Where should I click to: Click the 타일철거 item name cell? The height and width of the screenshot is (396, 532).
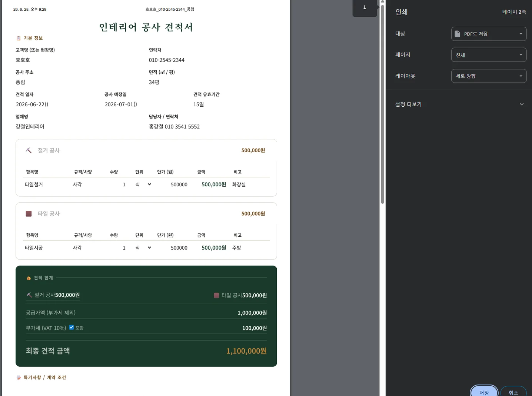pyautogui.click(x=34, y=184)
